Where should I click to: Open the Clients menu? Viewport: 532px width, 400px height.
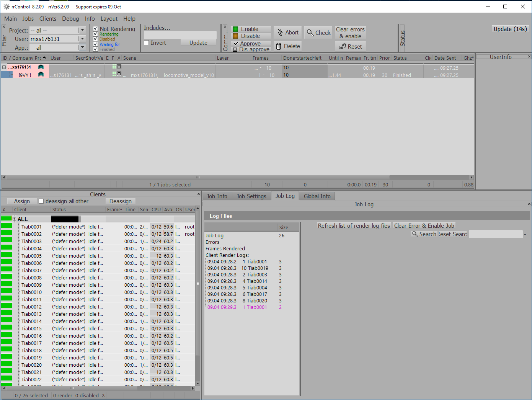tap(48, 19)
